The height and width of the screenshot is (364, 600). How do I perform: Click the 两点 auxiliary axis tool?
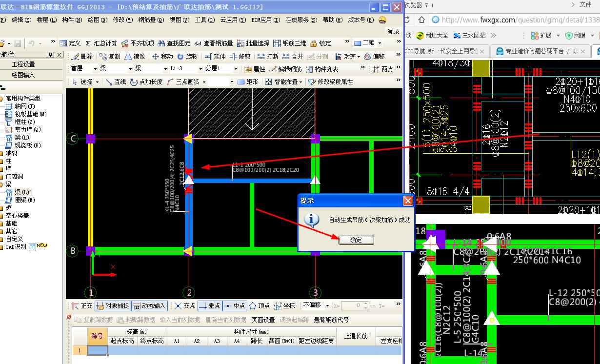pyautogui.click(x=383, y=69)
